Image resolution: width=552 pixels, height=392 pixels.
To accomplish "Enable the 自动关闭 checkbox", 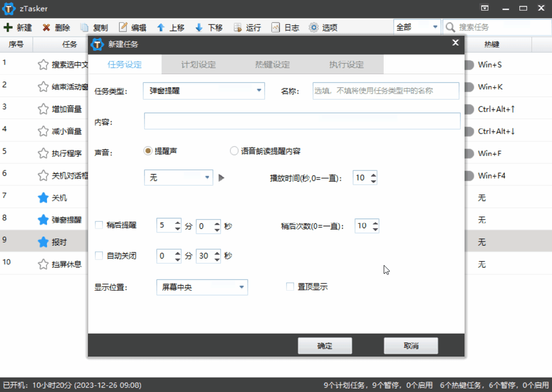I will (x=99, y=256).
